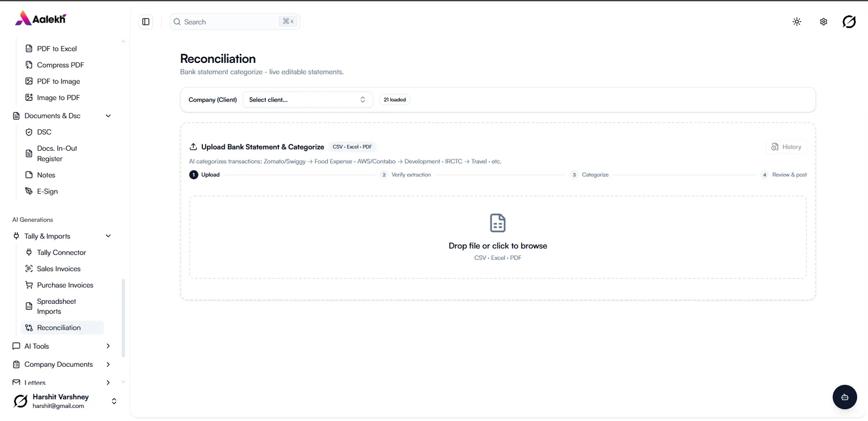Viewport: 868px width, 421px height.
Task: Open Select client dropdown
Action: 308,100
